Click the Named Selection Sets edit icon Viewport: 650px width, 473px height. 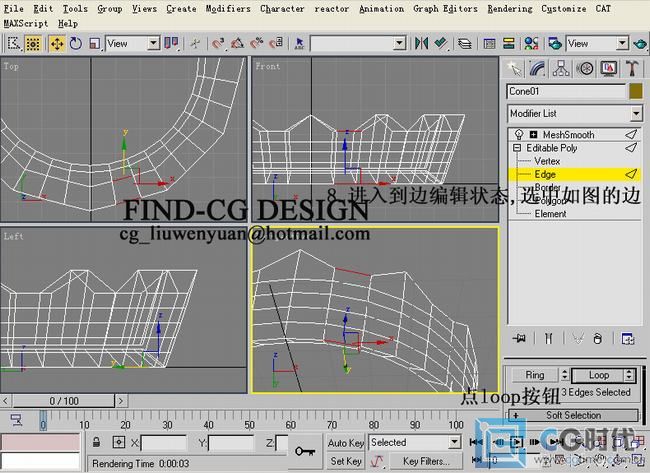299,43
